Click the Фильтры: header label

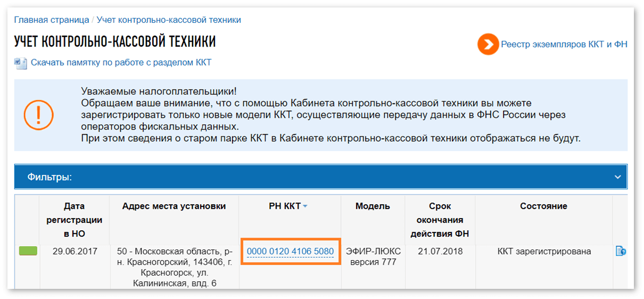click(x=49, y=177)
